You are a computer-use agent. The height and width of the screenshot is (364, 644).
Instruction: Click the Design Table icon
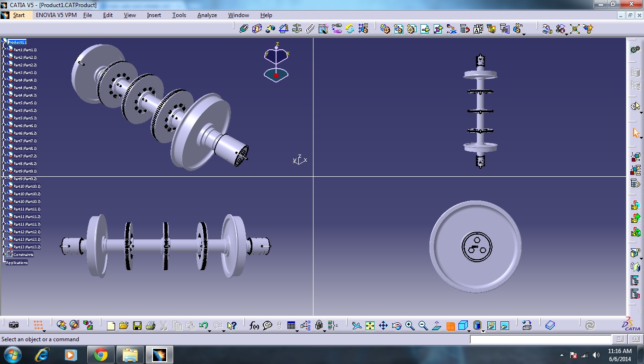pos(291,326)
